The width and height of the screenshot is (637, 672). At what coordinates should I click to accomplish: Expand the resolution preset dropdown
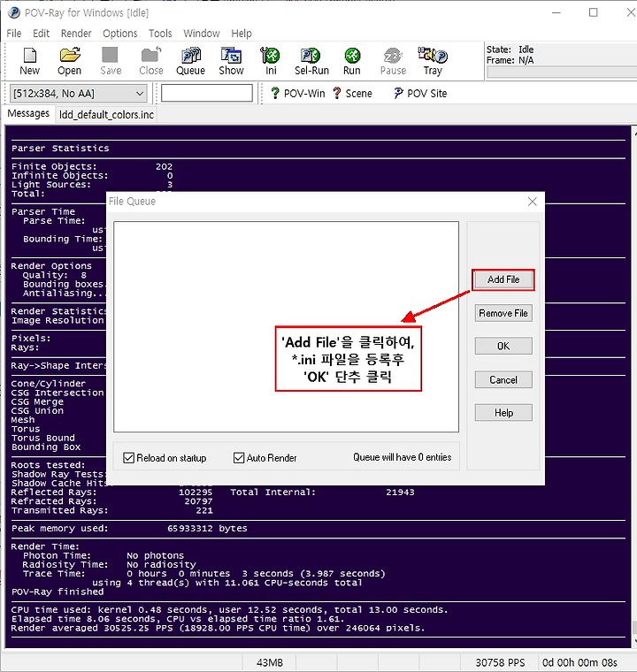pos(140,94)
